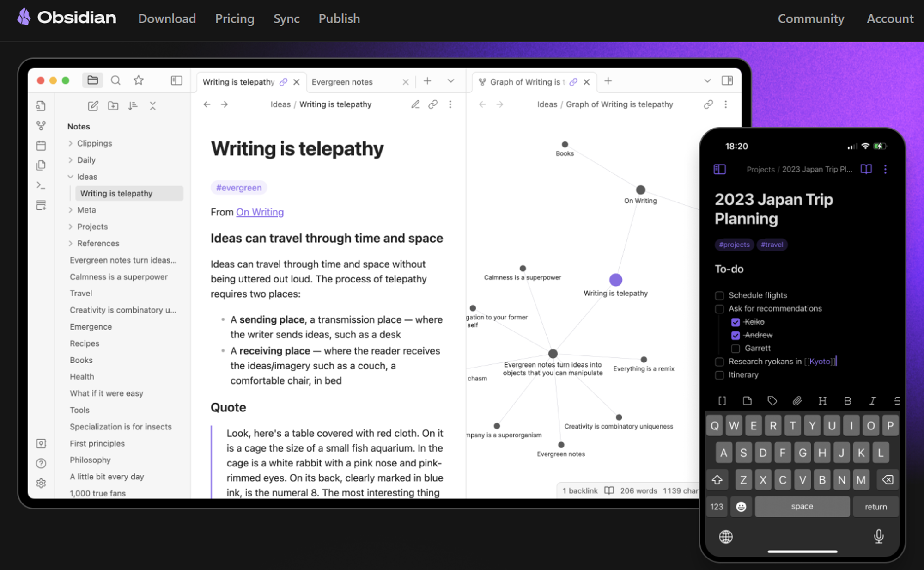This screenshot has width=924, height=570.
Task: Open the On Writing hyperlink in note
Action: 260,211
